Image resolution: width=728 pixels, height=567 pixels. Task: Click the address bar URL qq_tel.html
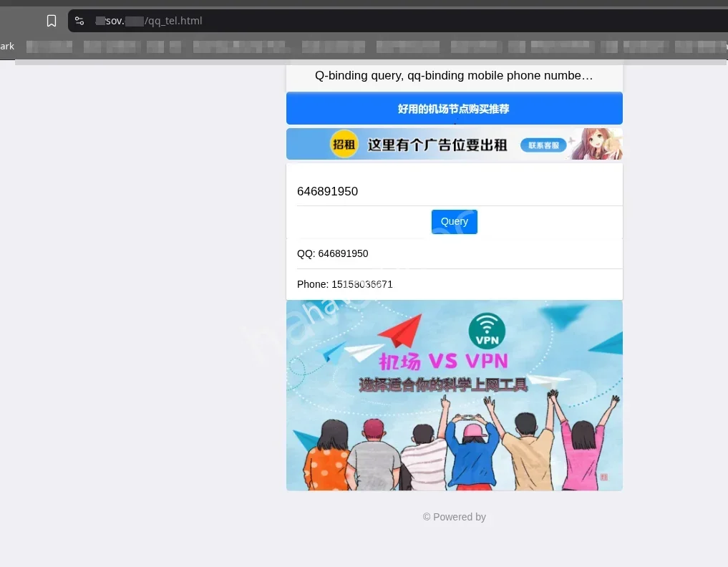tap(175, 21)
